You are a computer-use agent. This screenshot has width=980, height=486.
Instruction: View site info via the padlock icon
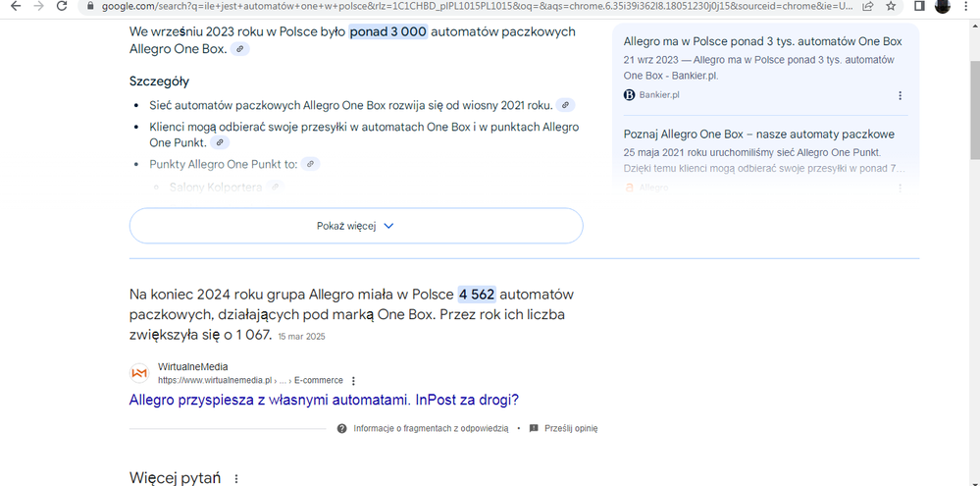(90, 6)
